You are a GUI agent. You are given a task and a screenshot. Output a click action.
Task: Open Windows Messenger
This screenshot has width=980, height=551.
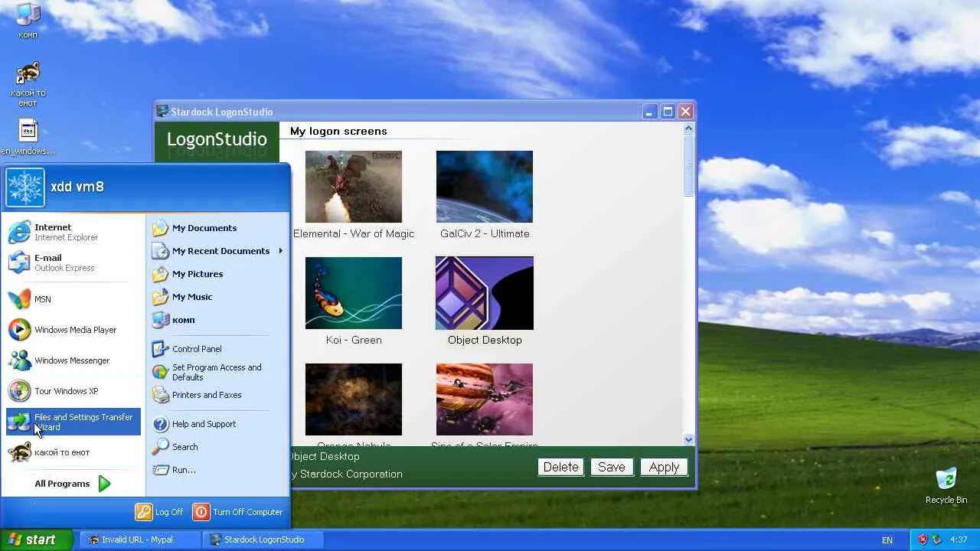(x=73, y=360)
